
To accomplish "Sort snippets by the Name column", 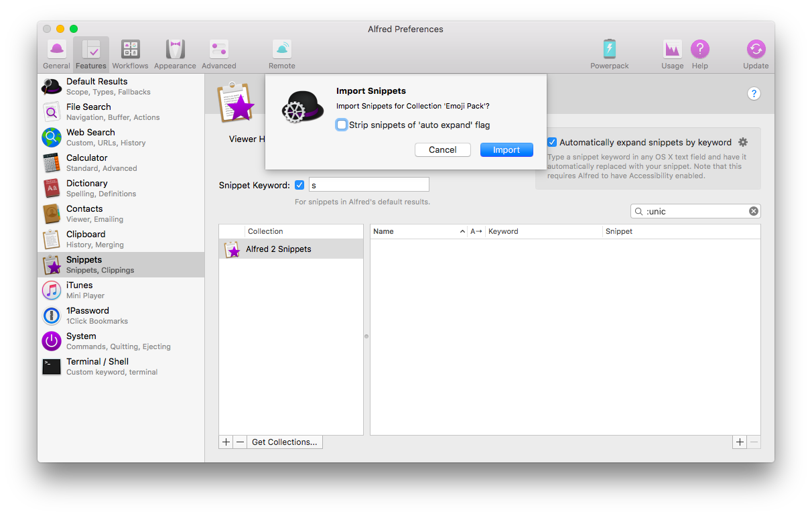I will (420, 231).
